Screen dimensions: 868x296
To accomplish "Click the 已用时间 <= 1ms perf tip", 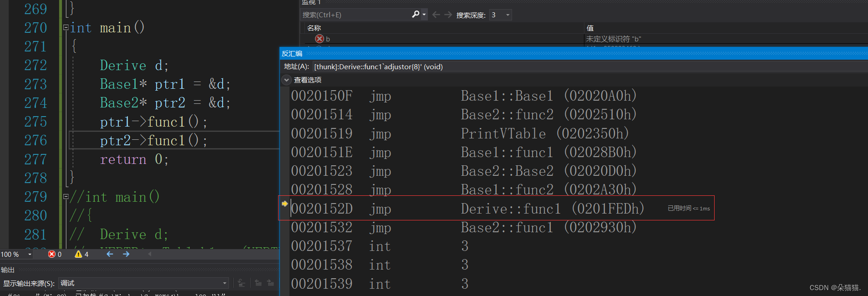I will [x=689, y=208].
